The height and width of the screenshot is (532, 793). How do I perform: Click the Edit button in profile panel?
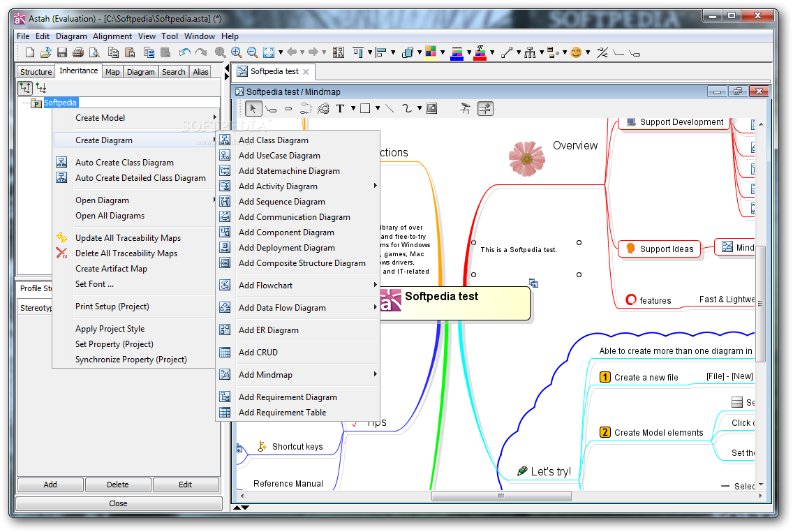tap(185, 485)
